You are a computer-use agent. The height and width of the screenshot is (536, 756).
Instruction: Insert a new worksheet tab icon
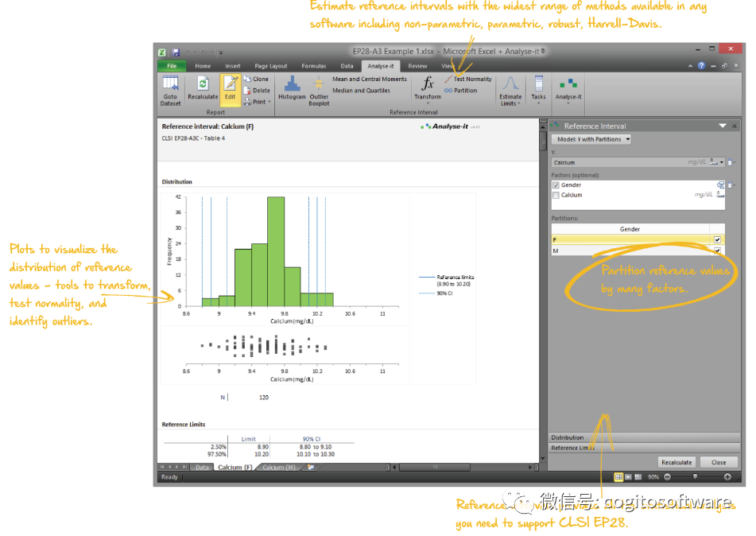click(x=311, y=467)
